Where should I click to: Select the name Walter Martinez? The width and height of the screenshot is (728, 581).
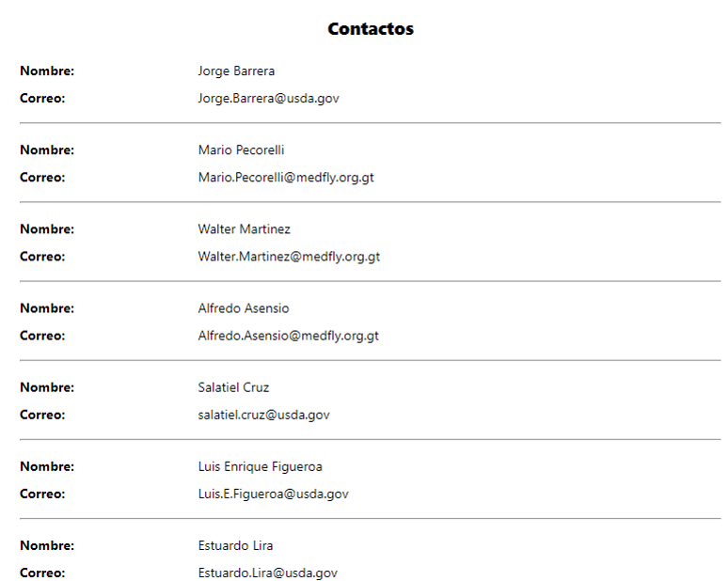click(244, 228)
